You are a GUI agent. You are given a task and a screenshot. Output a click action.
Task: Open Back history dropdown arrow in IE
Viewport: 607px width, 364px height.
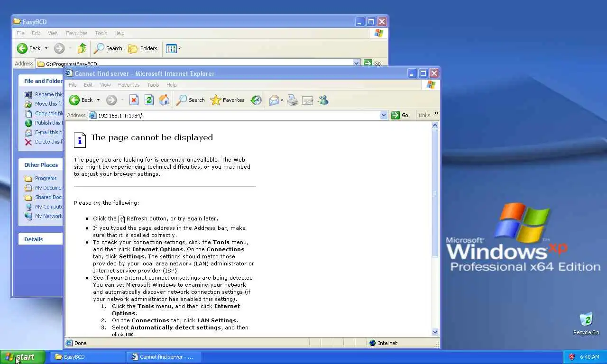pyautogui.click(x=98, y=100)
